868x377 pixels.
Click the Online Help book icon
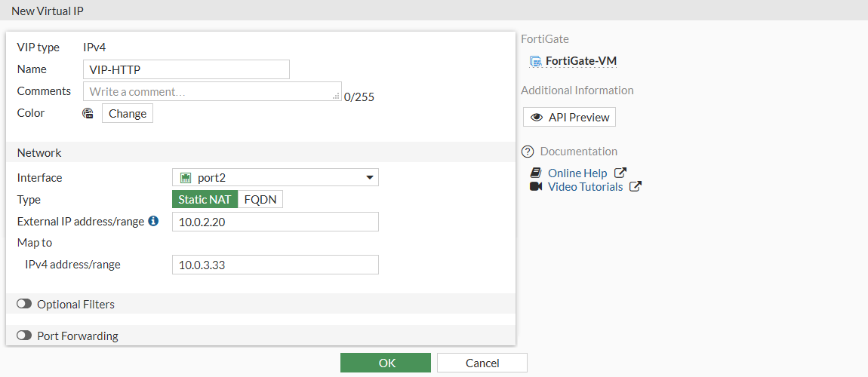(536, 173)
